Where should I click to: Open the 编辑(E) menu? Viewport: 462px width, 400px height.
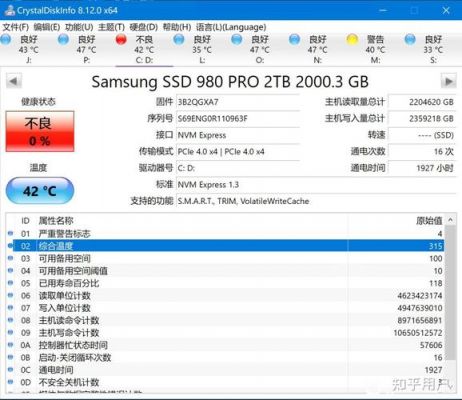[47, 27]
